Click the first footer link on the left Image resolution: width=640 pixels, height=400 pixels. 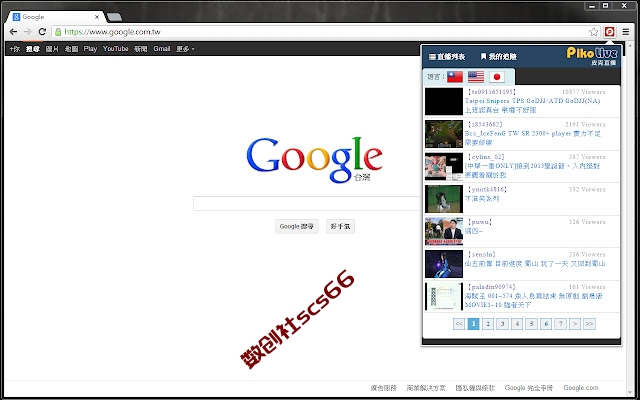(383, 388)
